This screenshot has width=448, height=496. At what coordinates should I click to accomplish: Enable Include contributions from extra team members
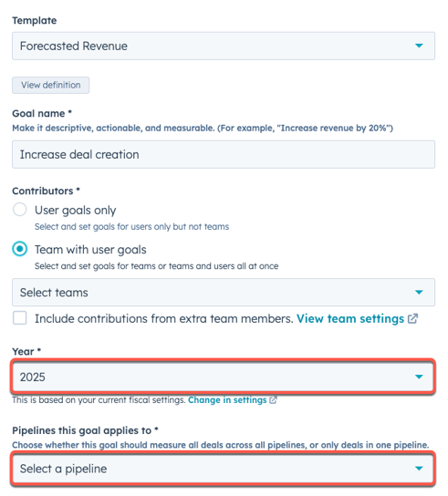(20, 318)
